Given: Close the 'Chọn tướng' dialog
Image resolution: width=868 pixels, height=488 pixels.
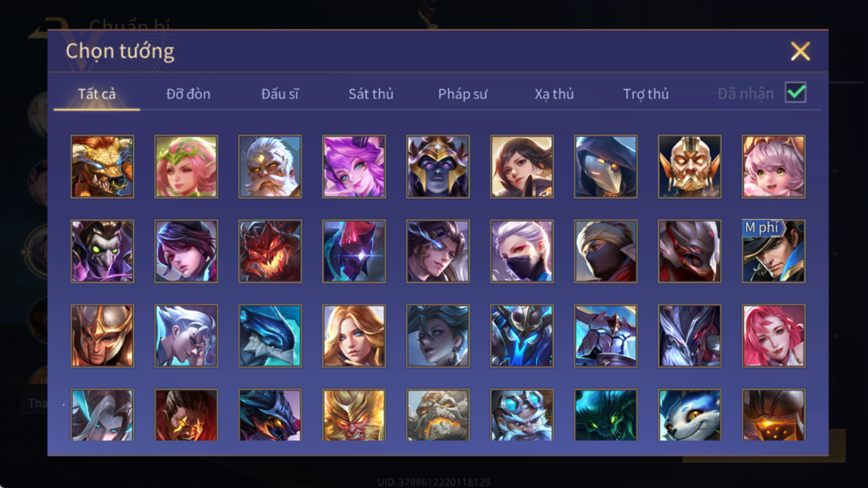Looking at the screenshot, I should tap(800, 51).
